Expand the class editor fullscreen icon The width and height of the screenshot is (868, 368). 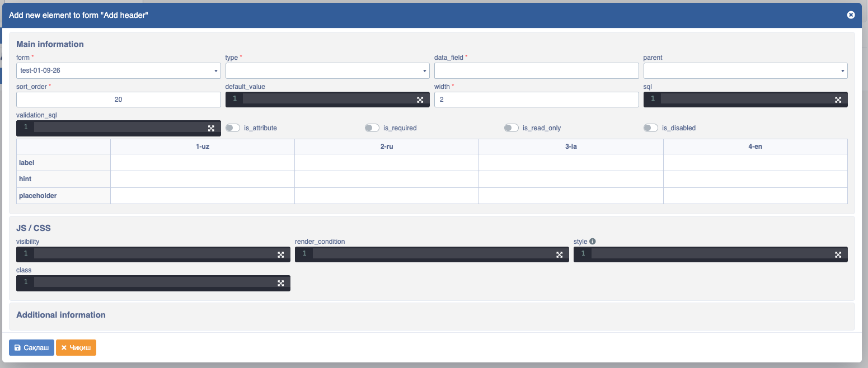coord(280,283)
